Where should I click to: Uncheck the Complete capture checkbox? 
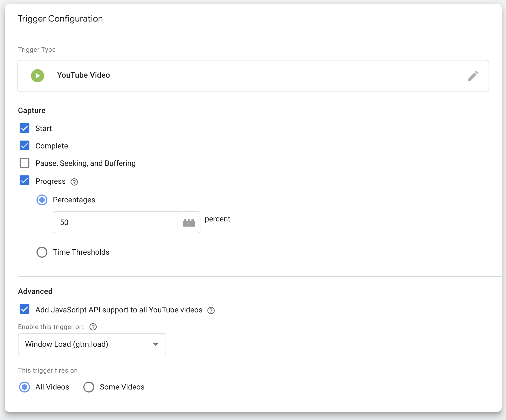(25, 145)
